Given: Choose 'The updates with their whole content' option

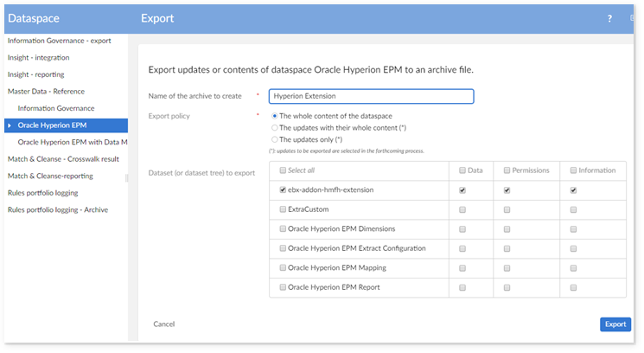Looking at the screenshot, I should coord(275,127).
